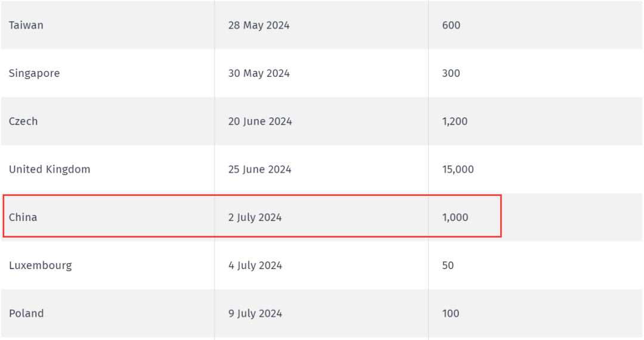Select the Singapore country cell
The height and width of the screenshot is (340, 644).
(x=107, y=73)
